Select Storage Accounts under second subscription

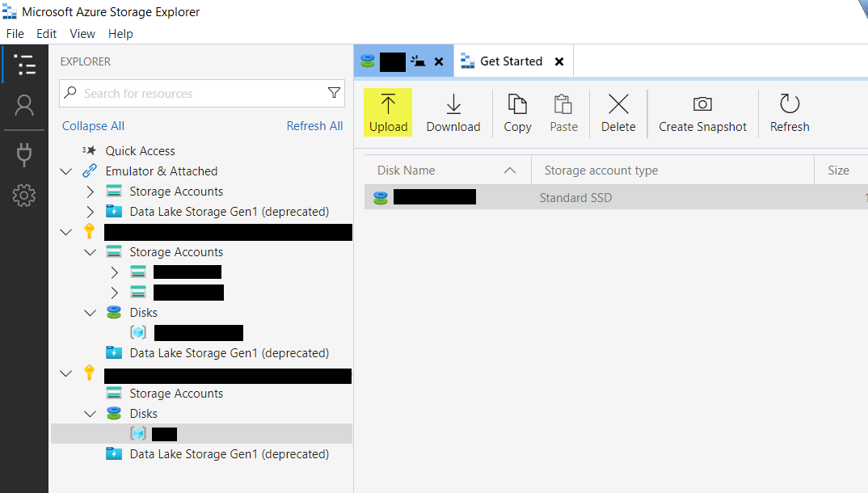176,394
